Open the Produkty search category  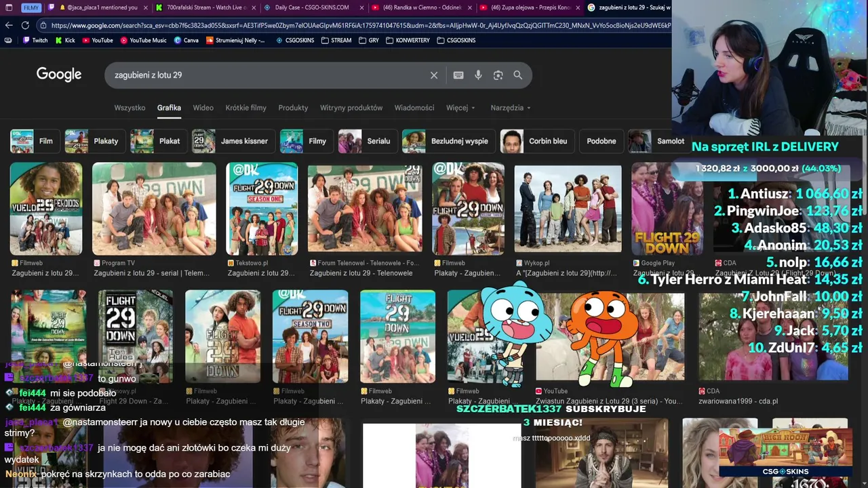pos(293,108)
